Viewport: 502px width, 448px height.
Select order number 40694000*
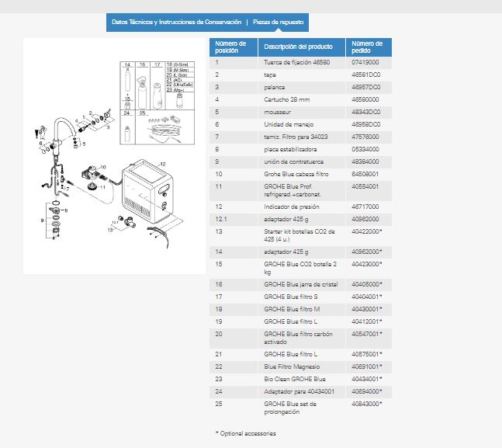pyautogui.click(x=367, y=391)
